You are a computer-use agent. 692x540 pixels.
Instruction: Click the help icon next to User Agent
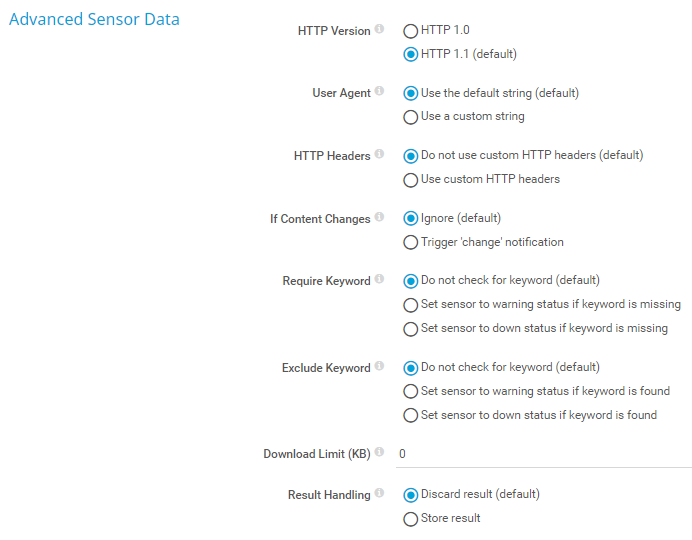379,93
